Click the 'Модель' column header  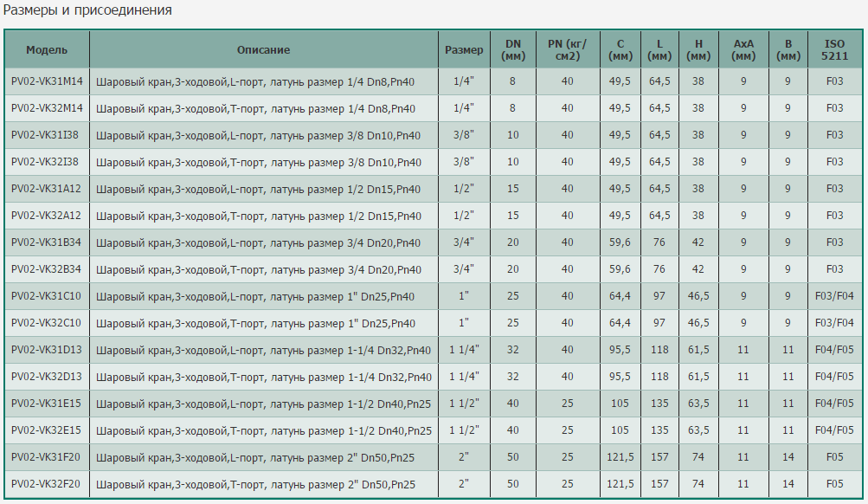pos(47,50)
